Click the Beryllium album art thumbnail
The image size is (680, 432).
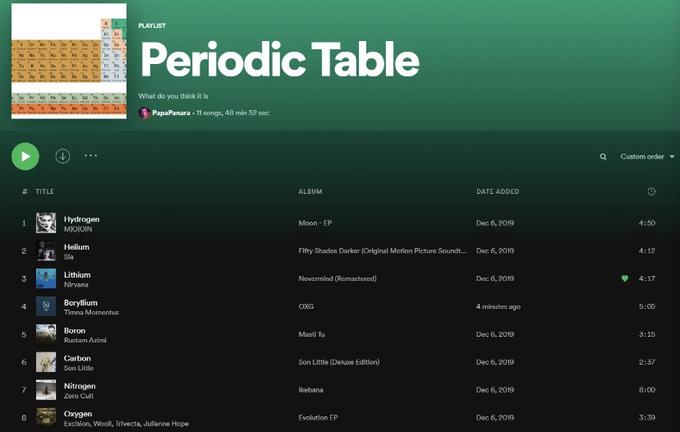tap(46, 306)
